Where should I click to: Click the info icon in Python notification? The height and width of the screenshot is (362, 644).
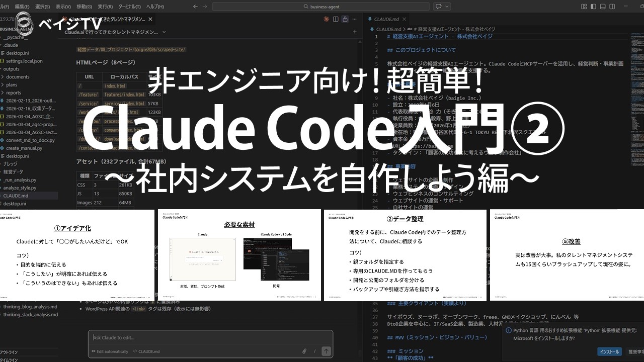click(509, 331)
